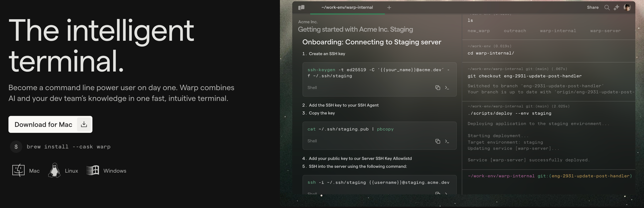Click 'Onboarding: Connecting to Staging server' heading
644x208 pixels.
[x=372, y=42]
